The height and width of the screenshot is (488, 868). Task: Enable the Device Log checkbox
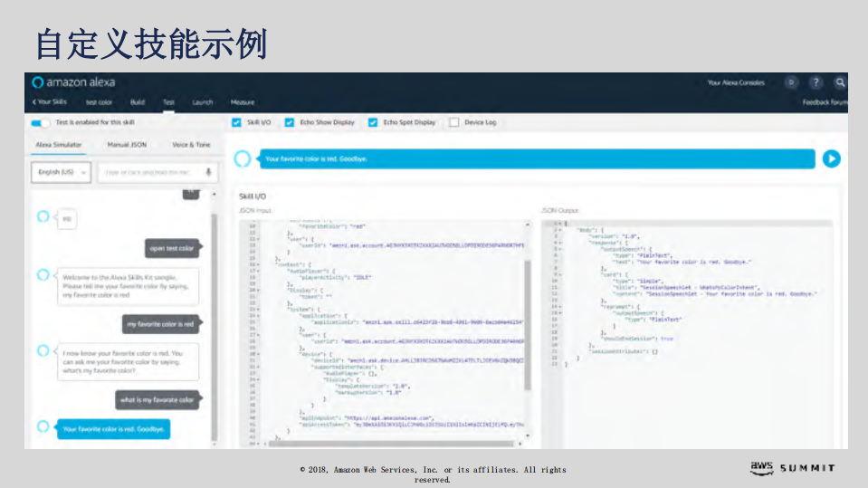coord(454,122)
